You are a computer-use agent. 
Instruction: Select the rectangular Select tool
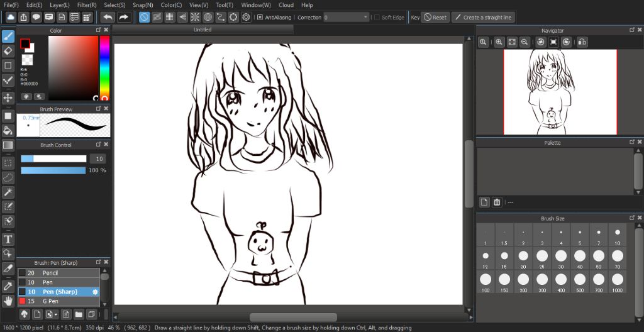coord(8,163)
